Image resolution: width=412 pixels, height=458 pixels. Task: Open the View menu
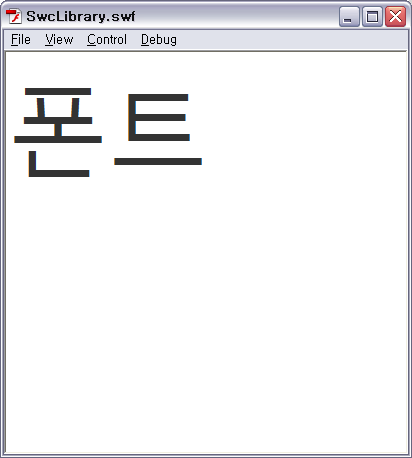59,40
